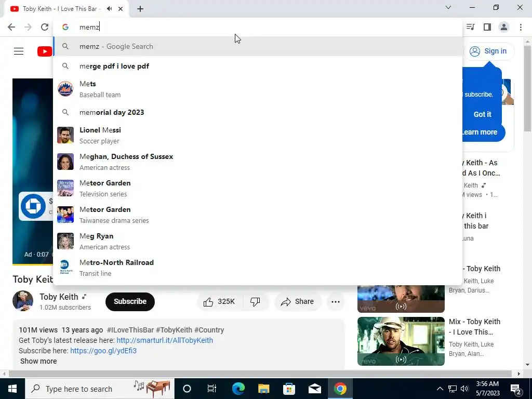The image size is (532, 399).
Task: Choose 'memorial day 2023' suggestion
Action: point(258,112)
